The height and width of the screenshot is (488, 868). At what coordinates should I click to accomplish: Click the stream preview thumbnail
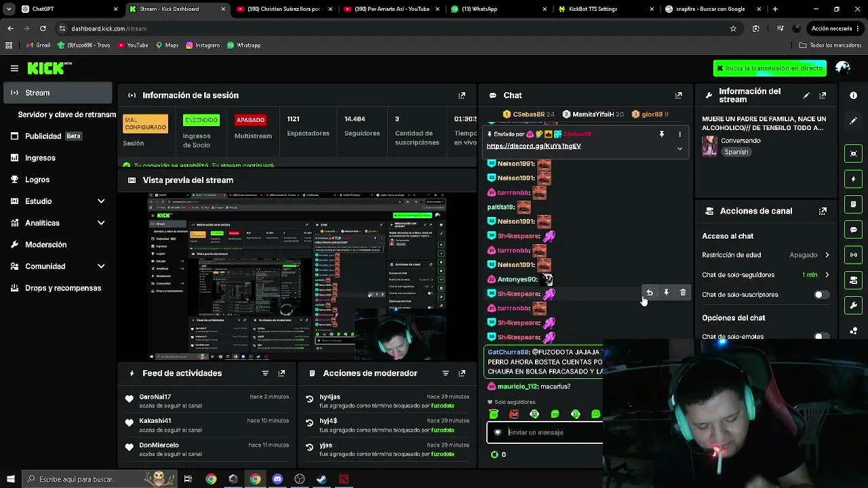pos(297,277)
